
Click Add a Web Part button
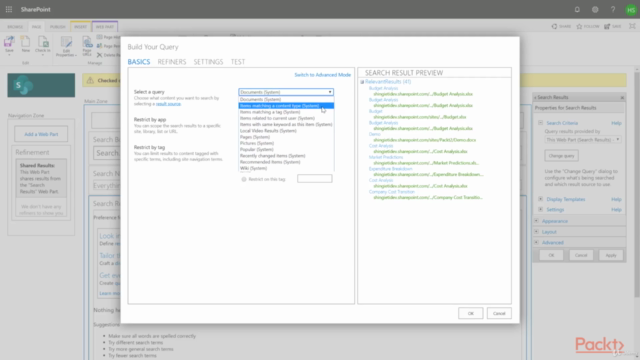point(41,134)
